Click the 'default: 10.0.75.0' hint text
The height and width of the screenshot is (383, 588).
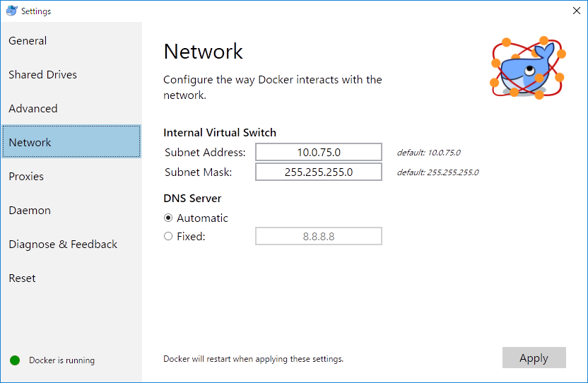tap(428, 153)
